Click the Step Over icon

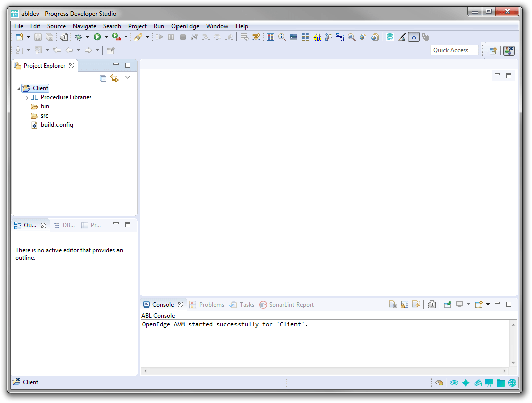click(x=218, y=37)
